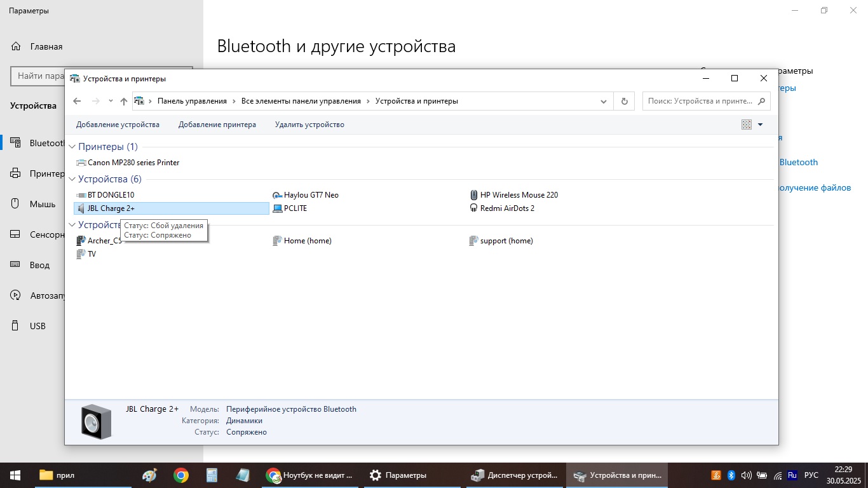Go up one folder level arrow
Image resolution: width=868 pixels, height=488 pixels.
[x=124, y=101]
